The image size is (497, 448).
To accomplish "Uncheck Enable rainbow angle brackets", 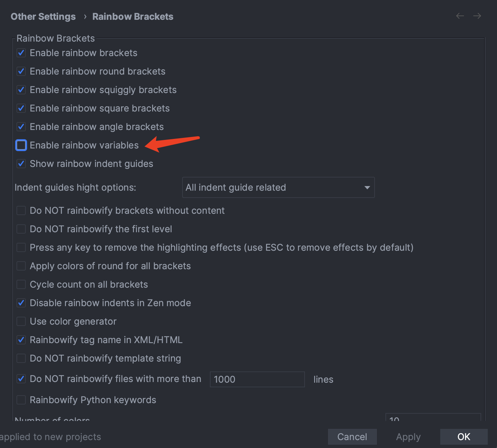I will point(21,127).
